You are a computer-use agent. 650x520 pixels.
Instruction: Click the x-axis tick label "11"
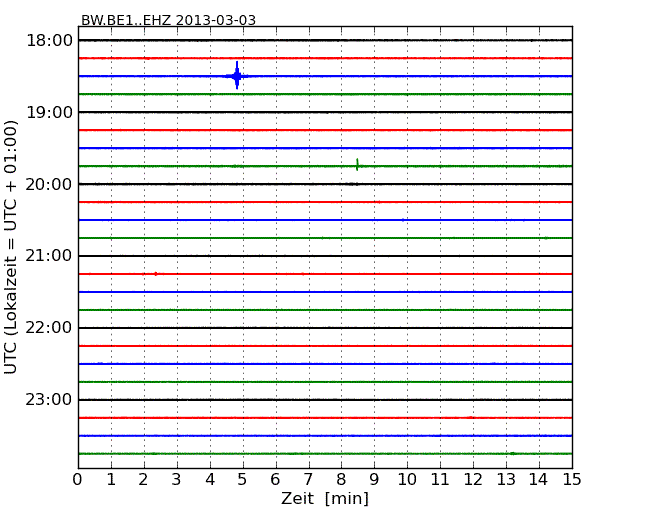tap(440, 480)
